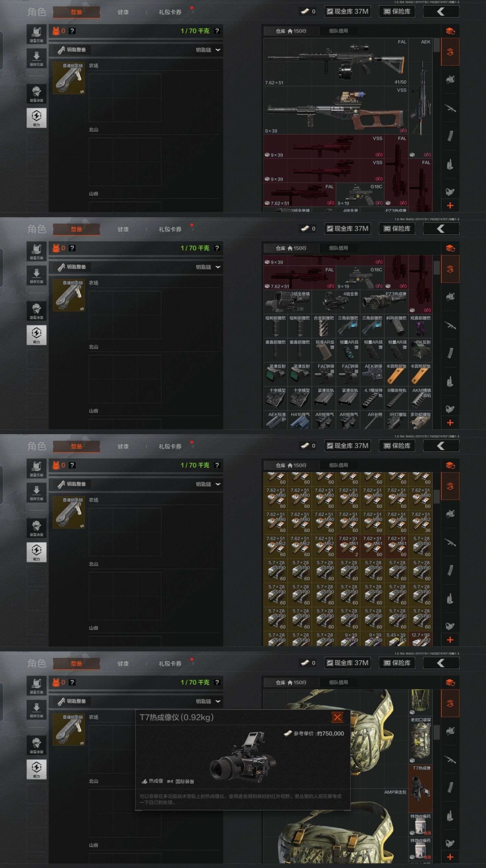Select the wooden-stock VSS rifle
The height and width of the screenshot is (868, 486).
coord(336,110)
